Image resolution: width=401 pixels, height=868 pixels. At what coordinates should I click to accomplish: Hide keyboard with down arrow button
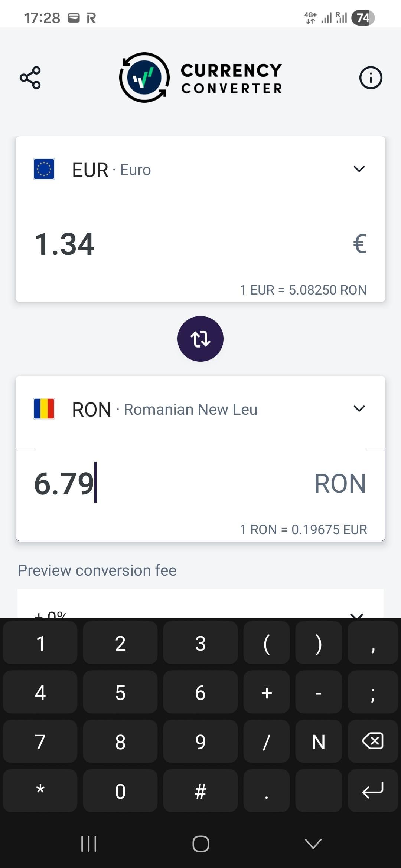(x=313, y=844)
